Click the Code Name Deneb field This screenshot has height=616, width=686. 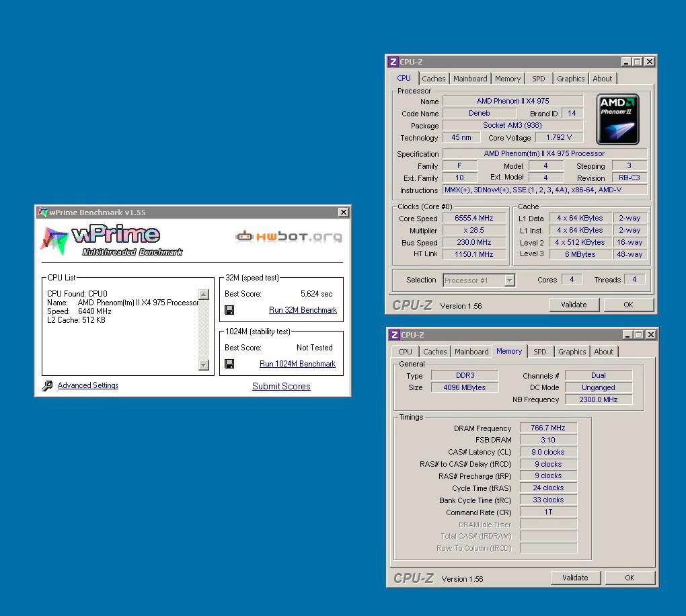480,113
